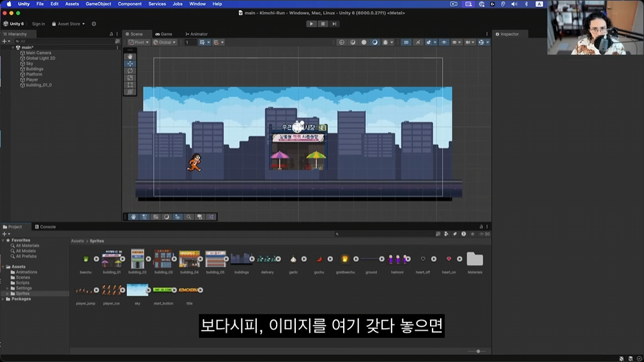Toggle the solid circle shading button
644x362 pixels.
tap(364, 42)
